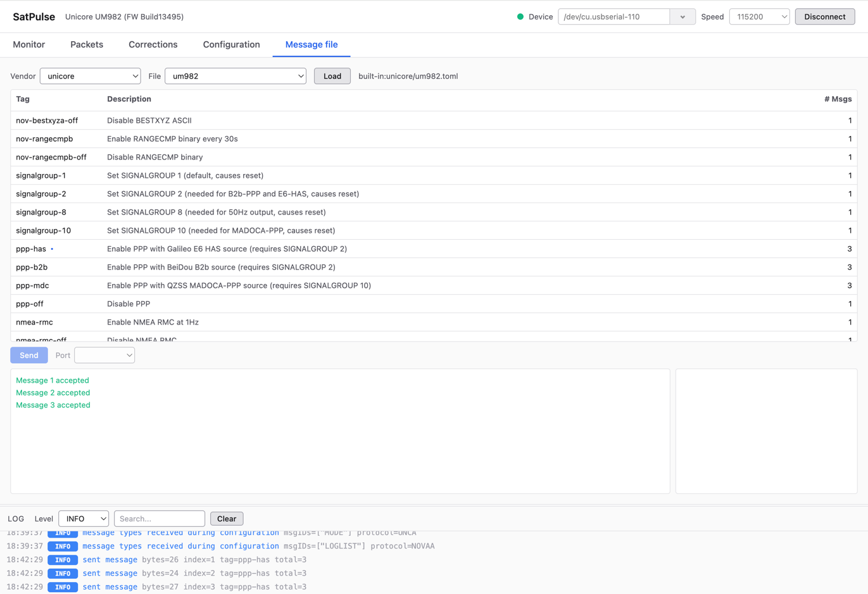Select the ppp-has row
Viewport: 868px width, 594px height.
click(434, 249)
